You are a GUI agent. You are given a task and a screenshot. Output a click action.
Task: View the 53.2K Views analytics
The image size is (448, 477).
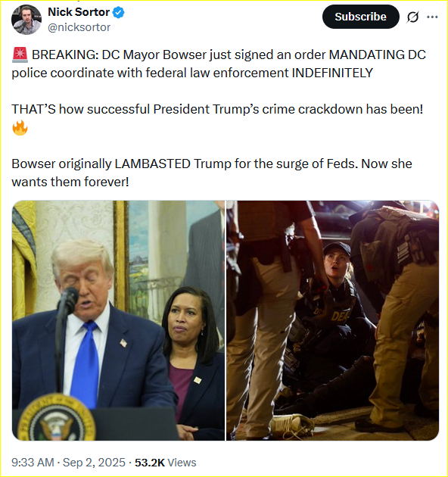click(x=166, y=463)
